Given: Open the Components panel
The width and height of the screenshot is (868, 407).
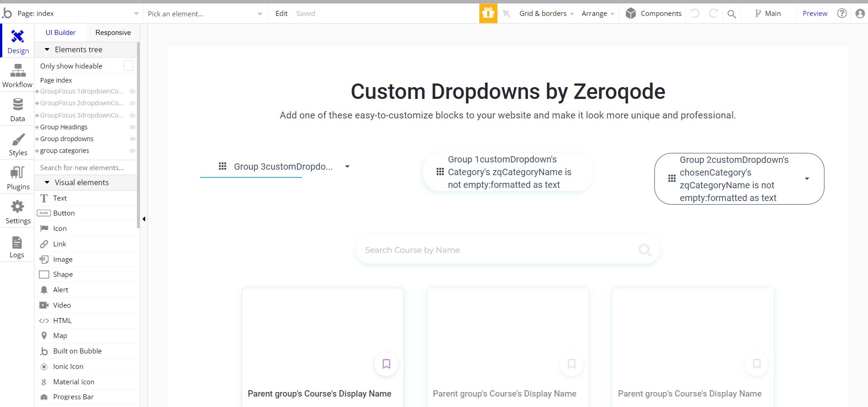Looking at the screenshot, I should pos(653,14).
